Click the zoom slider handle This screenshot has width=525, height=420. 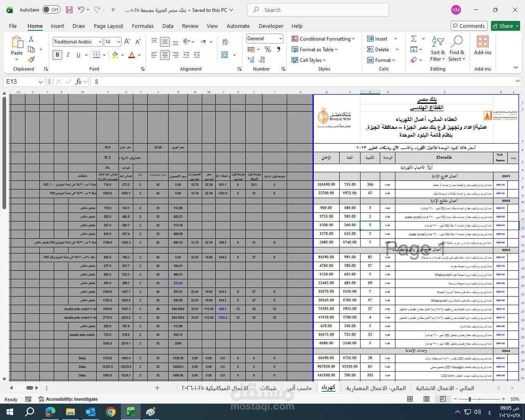tap(470, 399)
